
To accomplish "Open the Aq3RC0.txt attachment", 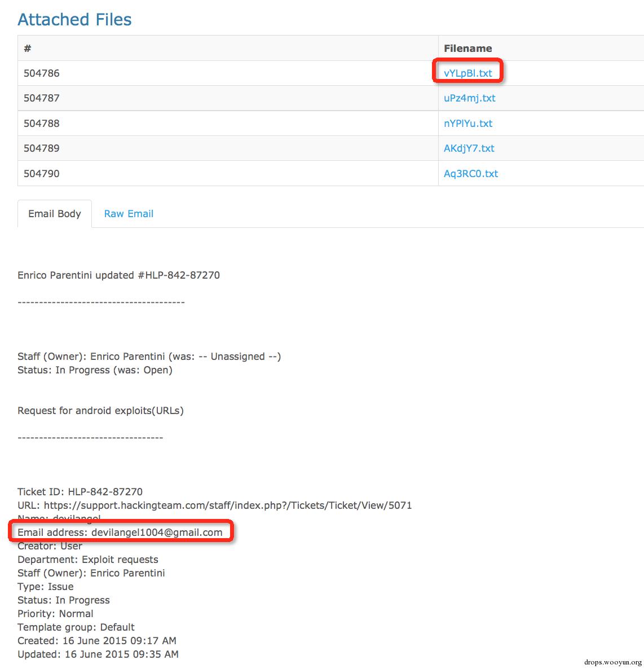I will click(x=470, y=174).
